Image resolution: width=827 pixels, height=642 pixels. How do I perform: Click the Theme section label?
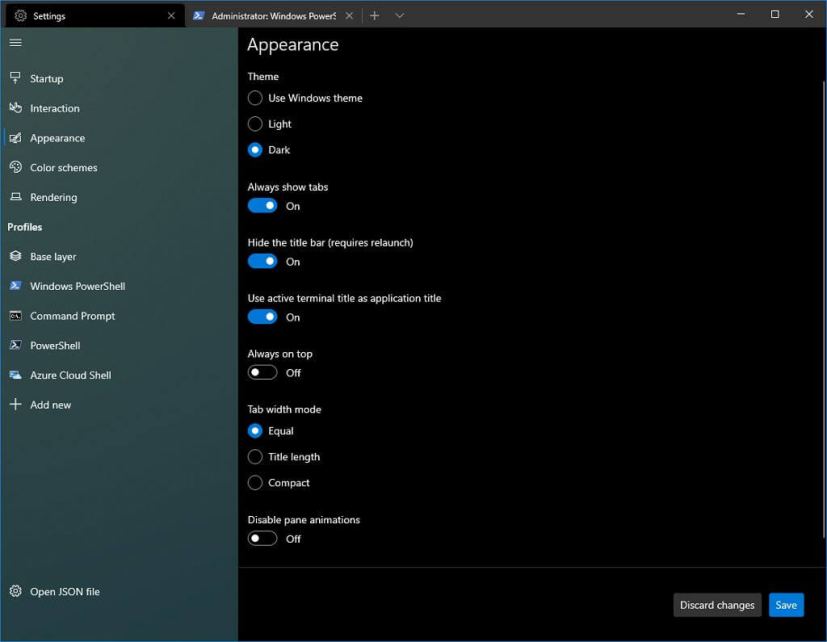(x=263, y=76)
